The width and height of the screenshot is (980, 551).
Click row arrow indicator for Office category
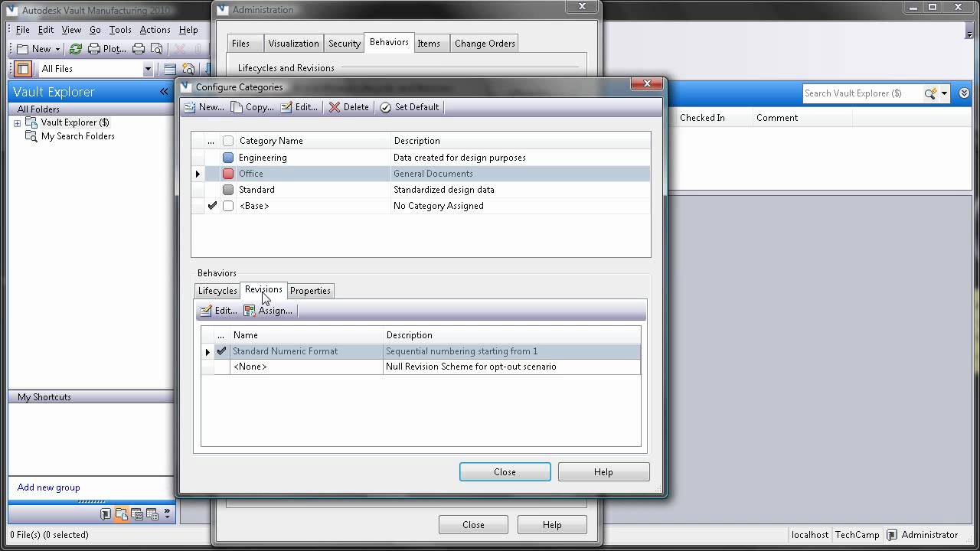[198, 174]
